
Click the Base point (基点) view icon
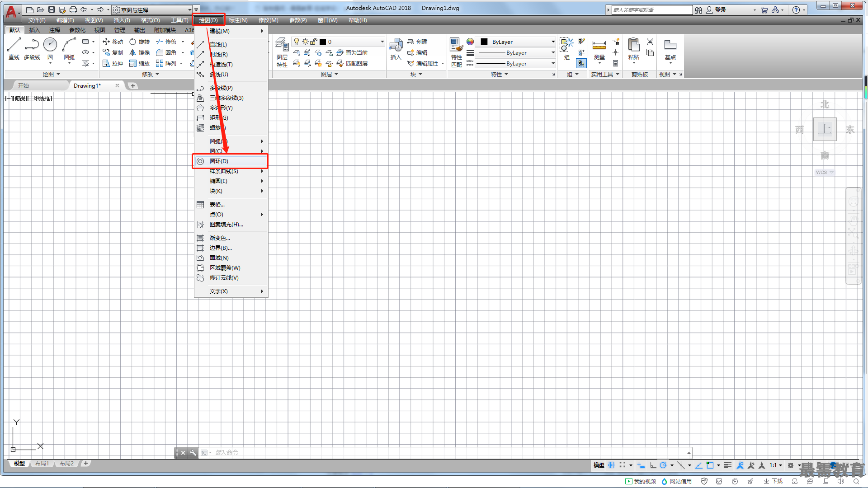pyautogui.click(x=670, y=49)
